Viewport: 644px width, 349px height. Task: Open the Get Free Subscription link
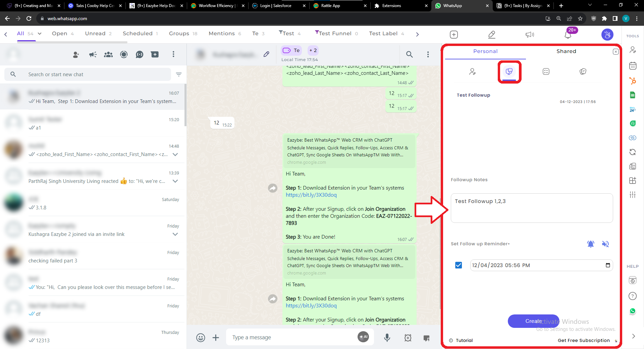tap(584, 340)
